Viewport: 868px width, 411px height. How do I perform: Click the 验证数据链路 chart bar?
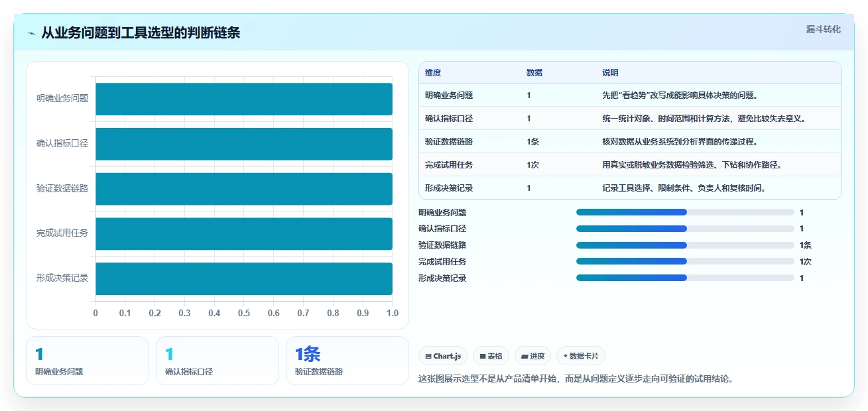(244, 189)
